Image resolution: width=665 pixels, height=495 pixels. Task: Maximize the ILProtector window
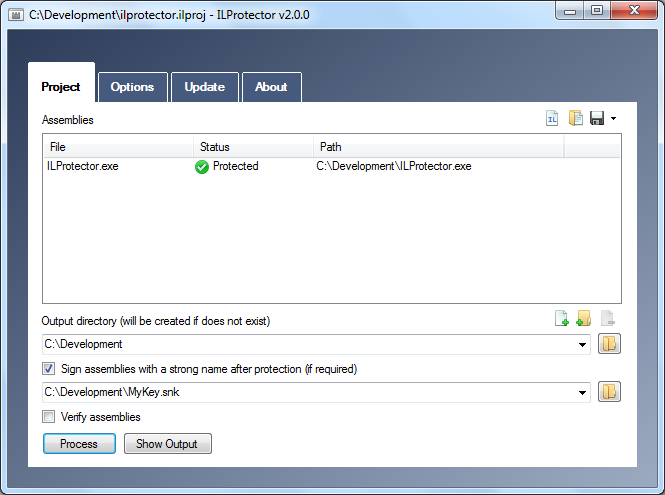pos(597,10)
